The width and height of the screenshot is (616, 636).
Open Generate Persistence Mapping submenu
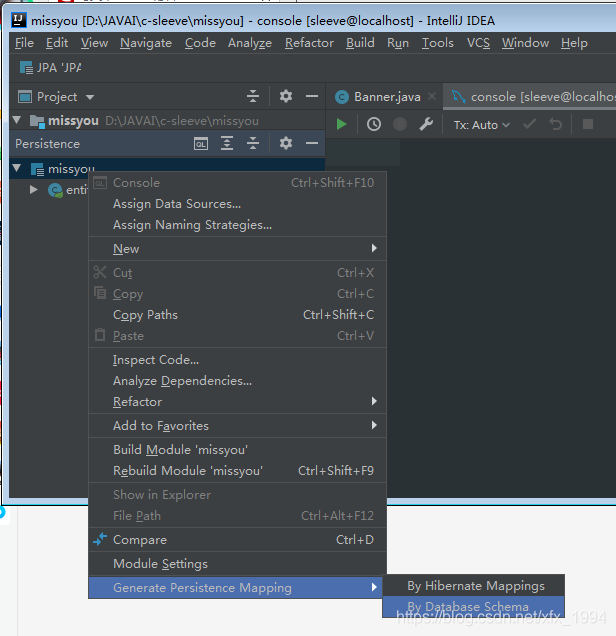tap(236, 587)
